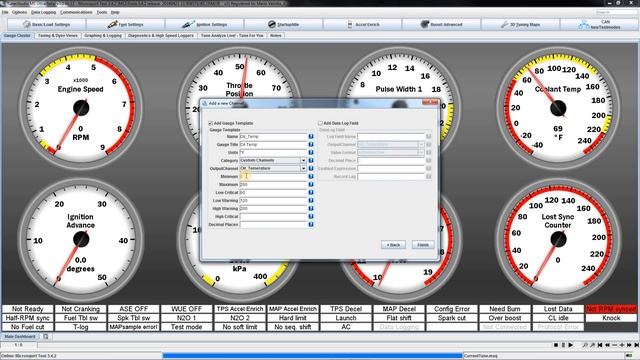Click in the Gauge Title input field

[273, 144]
